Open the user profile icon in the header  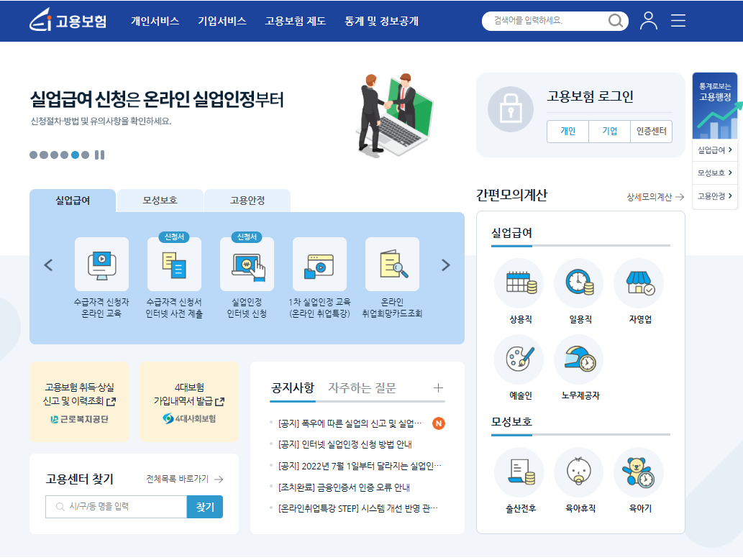pos(648,21)
